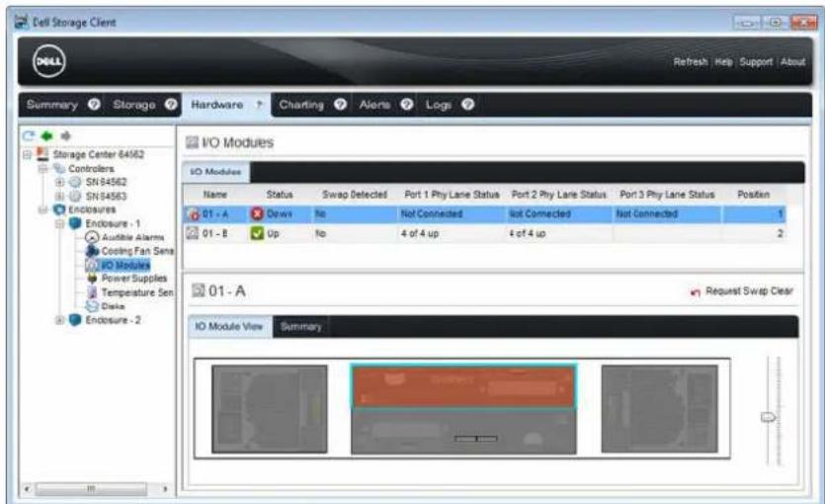Adjust the module view zoom slider handle
The height and width of the screenshot is (504, 825).
[768, 417]
